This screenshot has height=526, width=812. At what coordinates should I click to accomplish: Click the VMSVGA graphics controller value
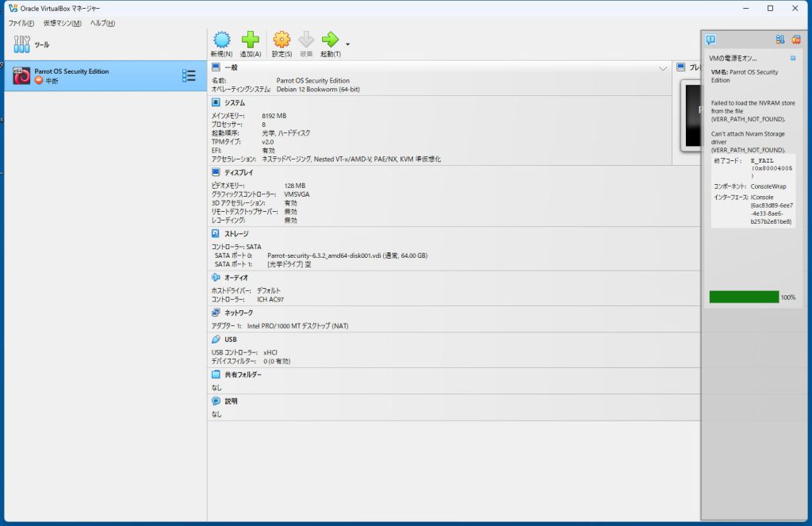coord(297,194)
